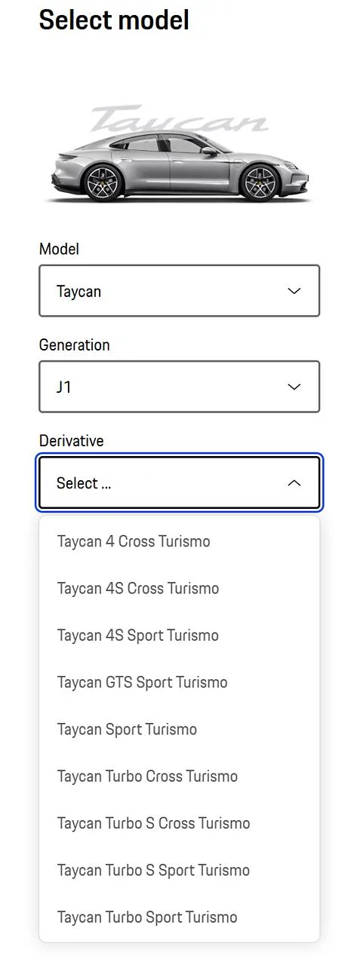Click the 'Select model' heading
The height and width of the screenshot is (980, 351).
tap(114, 20)
